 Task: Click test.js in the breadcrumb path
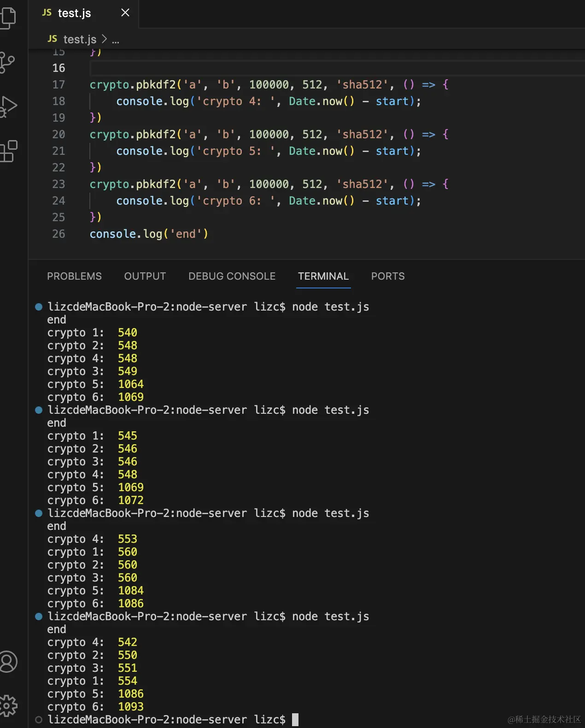click(80, 39)
